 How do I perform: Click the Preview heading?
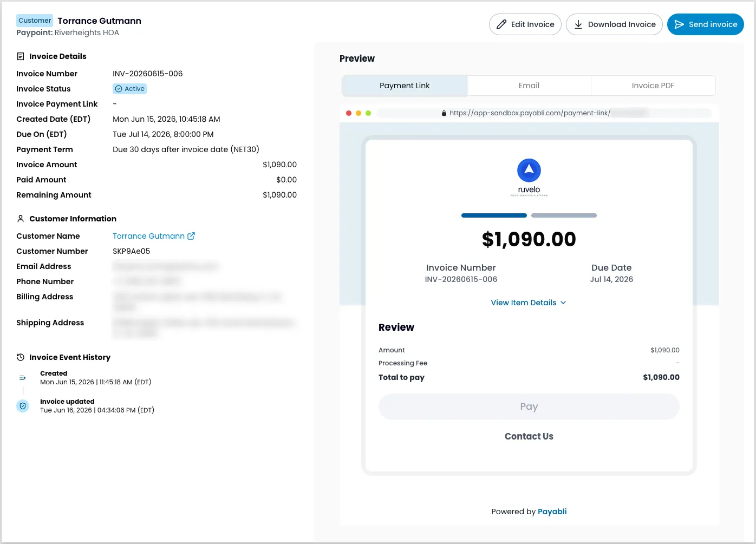[357, 58]
